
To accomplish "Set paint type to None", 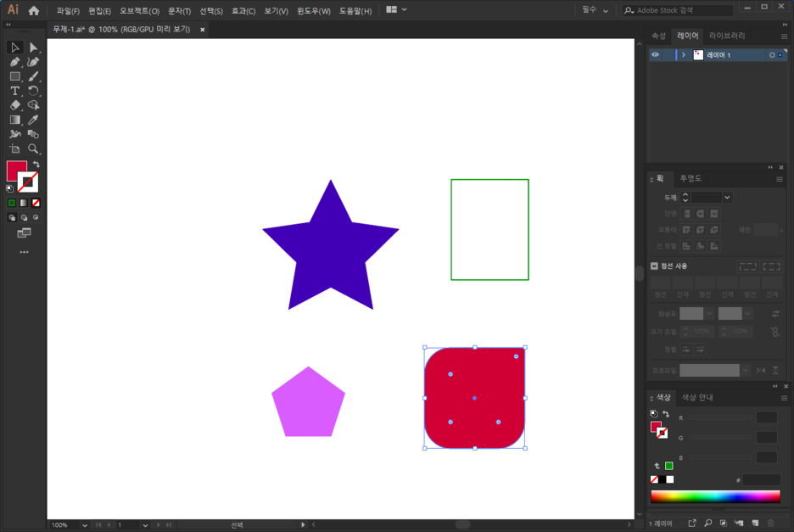I will click(x=36, y=203).
